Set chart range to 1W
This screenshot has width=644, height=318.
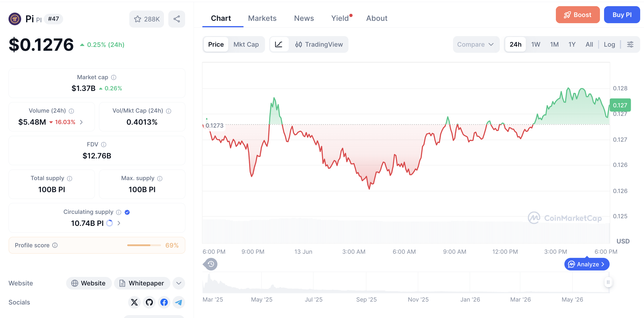pyautogui.click(x=536, y=45)
